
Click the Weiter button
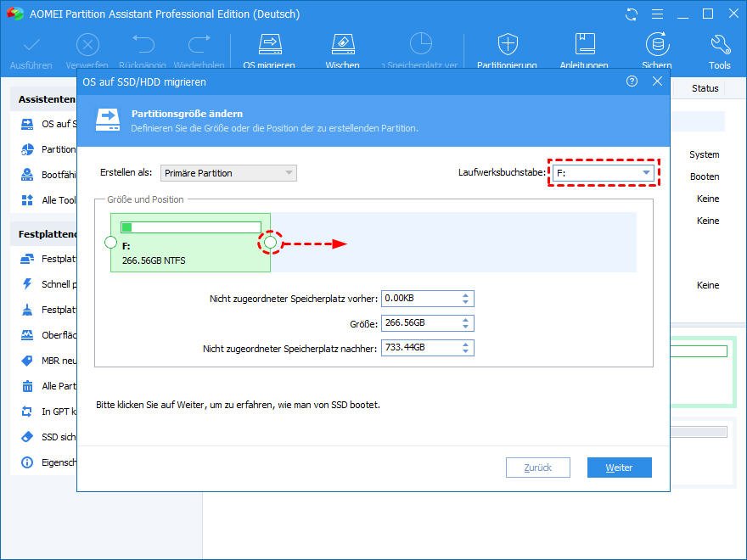(x=620, y=468)
